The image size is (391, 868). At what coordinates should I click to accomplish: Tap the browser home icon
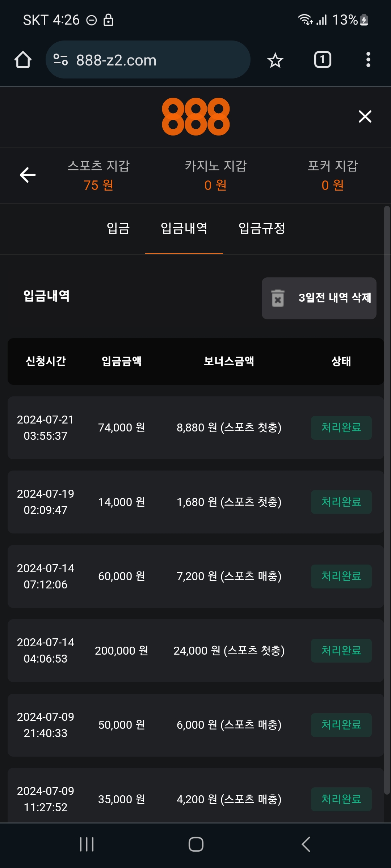pos(23,60)
